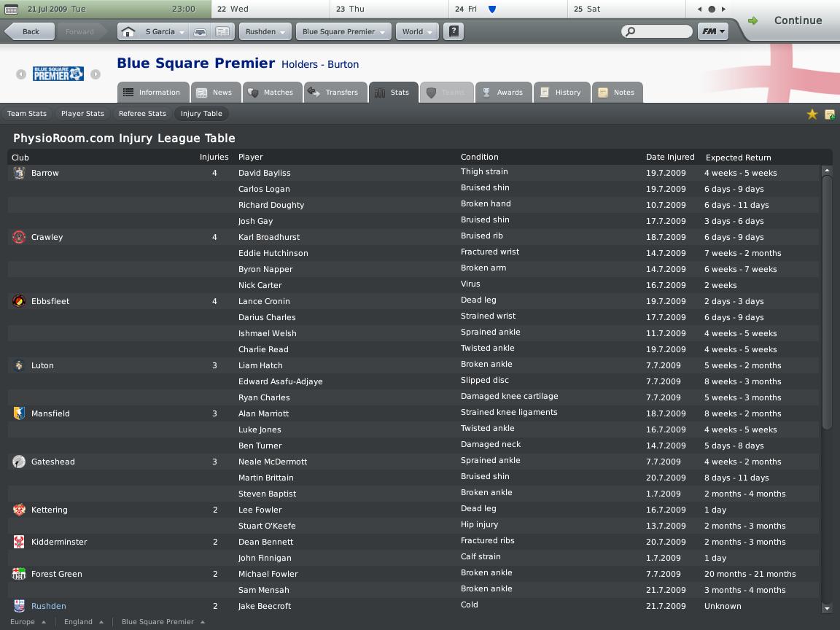
Task: Switch to the Transfers tab
Action: [333, 93]
